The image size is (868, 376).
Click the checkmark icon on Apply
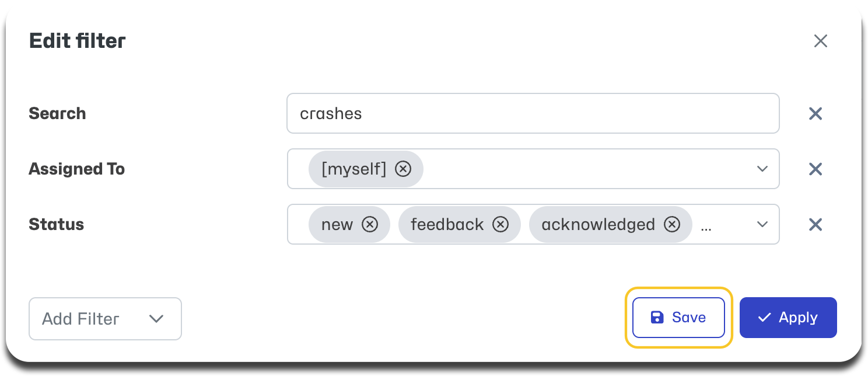tap(764, 318)
